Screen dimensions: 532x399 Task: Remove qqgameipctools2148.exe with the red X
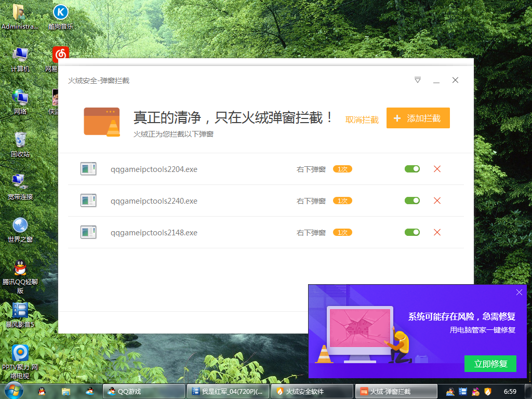point(437,232)
